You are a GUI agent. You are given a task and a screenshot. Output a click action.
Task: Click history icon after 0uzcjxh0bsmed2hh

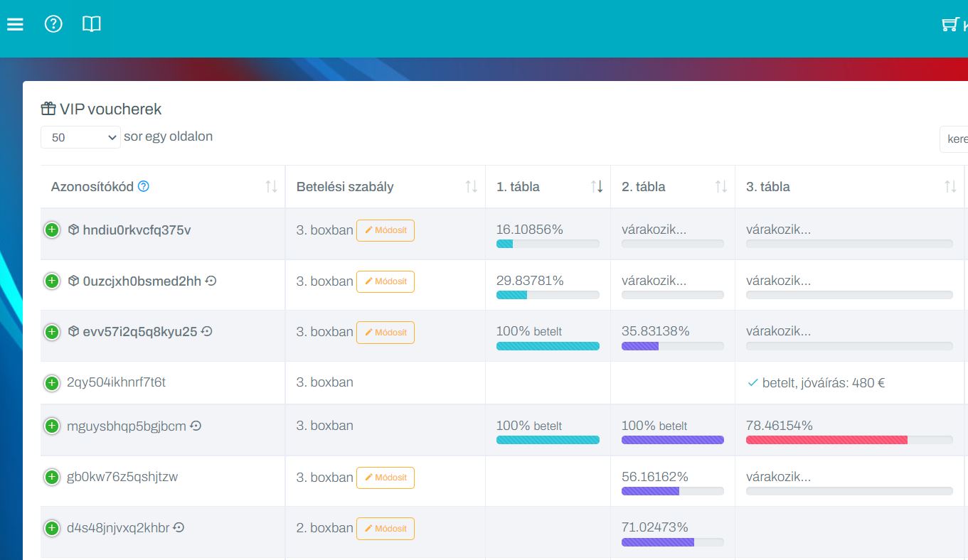211,281
